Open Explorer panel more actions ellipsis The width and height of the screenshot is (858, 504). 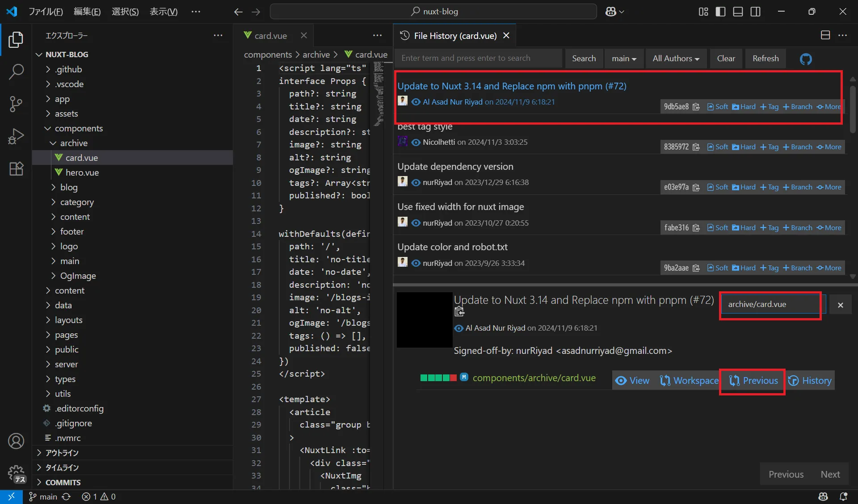pyautogui.click(x=218, y=35)
